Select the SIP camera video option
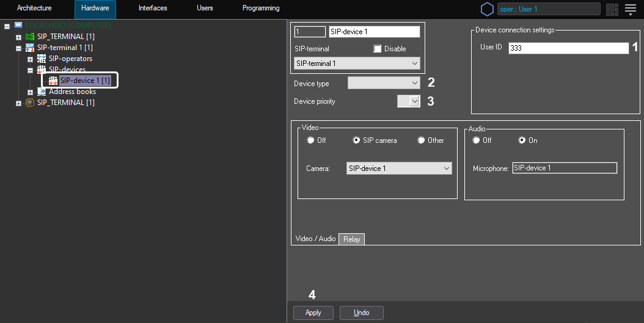644x323 pixels. [x=357, y=140]
